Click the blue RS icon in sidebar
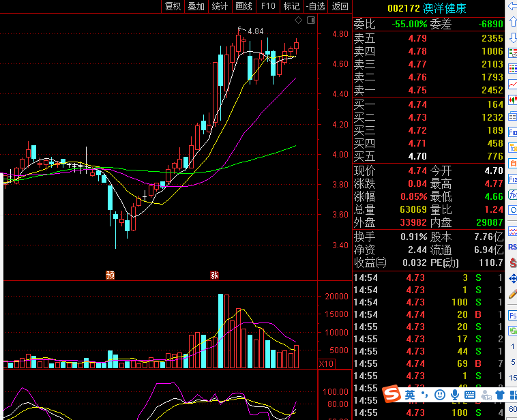 point(513,247)
